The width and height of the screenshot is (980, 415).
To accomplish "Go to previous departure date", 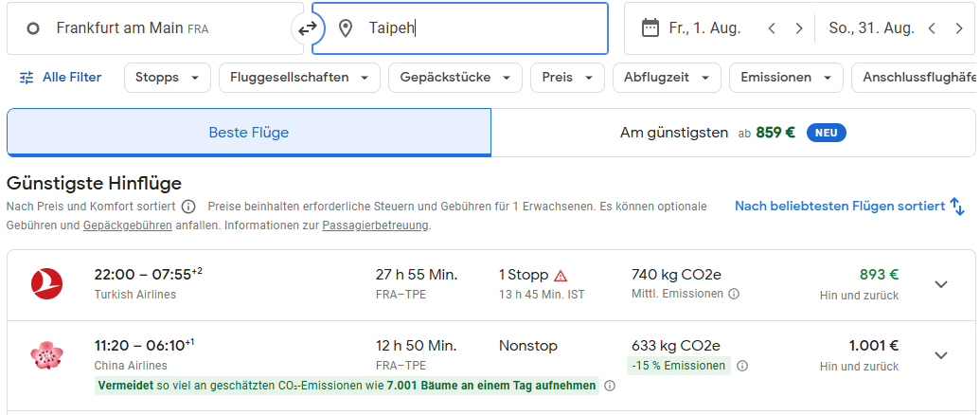I will [x=772, y=28].
